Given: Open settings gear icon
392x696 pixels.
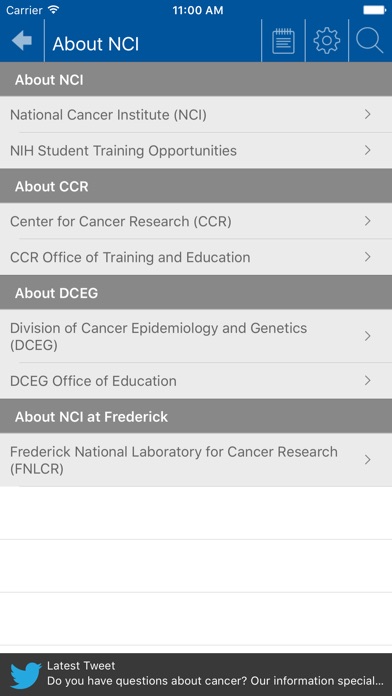Looking at the screenshot, I should point(327,41).
